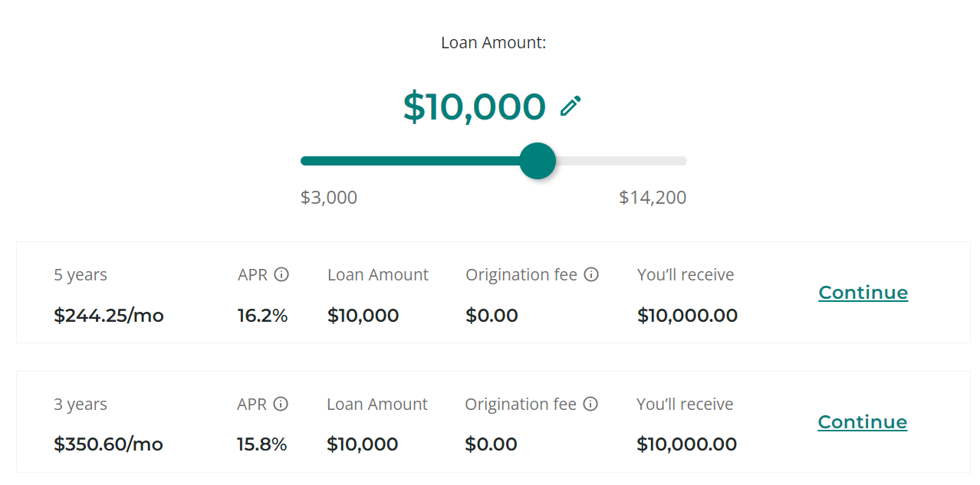Click the $0.00 origination fee in 3 years row
This screenshot has width=980, height=485.
[x=491, y=444]
